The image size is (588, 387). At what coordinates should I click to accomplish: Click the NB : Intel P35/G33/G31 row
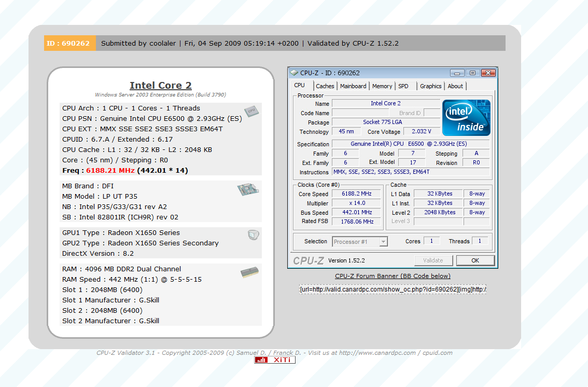point(115,207)
